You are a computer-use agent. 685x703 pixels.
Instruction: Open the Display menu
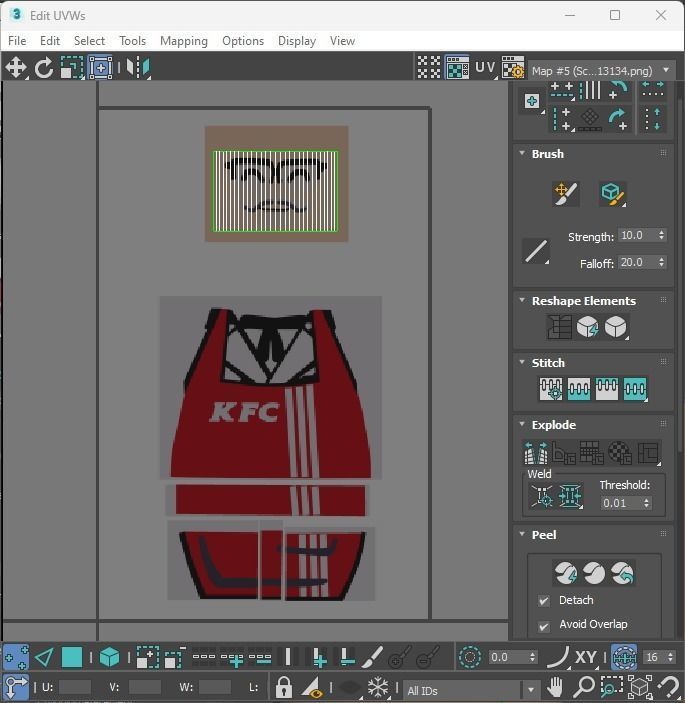click(x=297, y=41)
